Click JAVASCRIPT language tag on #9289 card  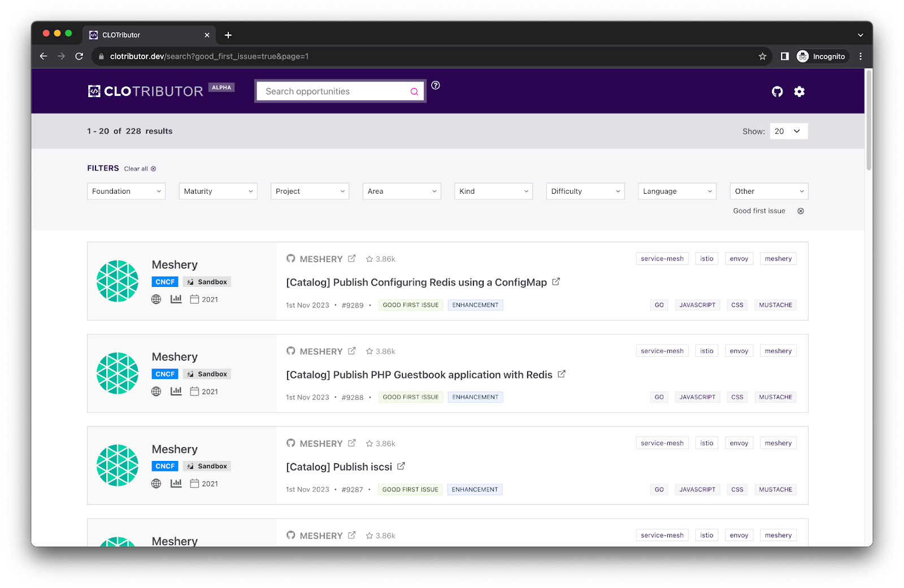[697, 305]
